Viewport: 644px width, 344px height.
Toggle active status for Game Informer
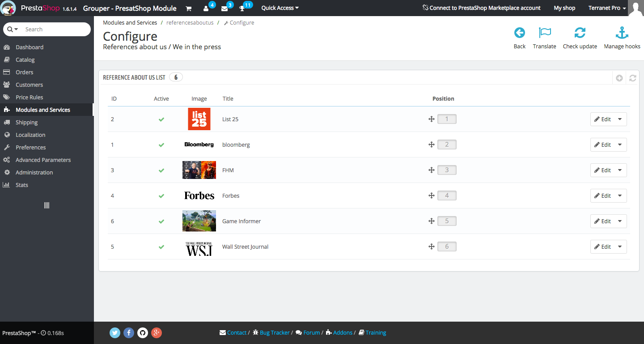point(161,221)
